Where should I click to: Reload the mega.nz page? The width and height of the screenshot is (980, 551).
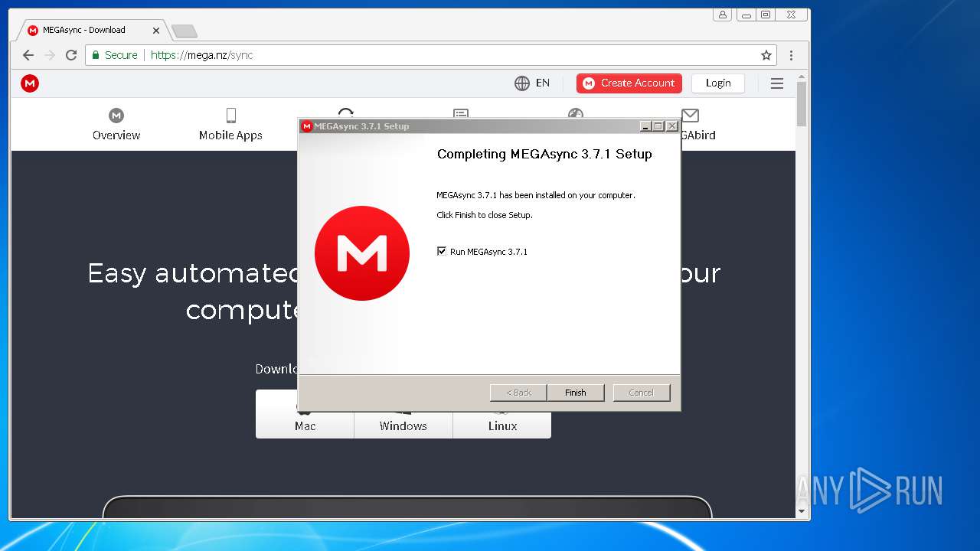(x=71, y=55)
